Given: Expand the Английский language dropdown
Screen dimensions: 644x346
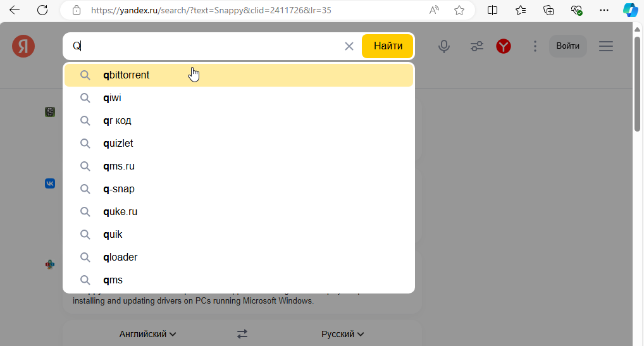Looking at the screenshot, I should tap(147, 334).
